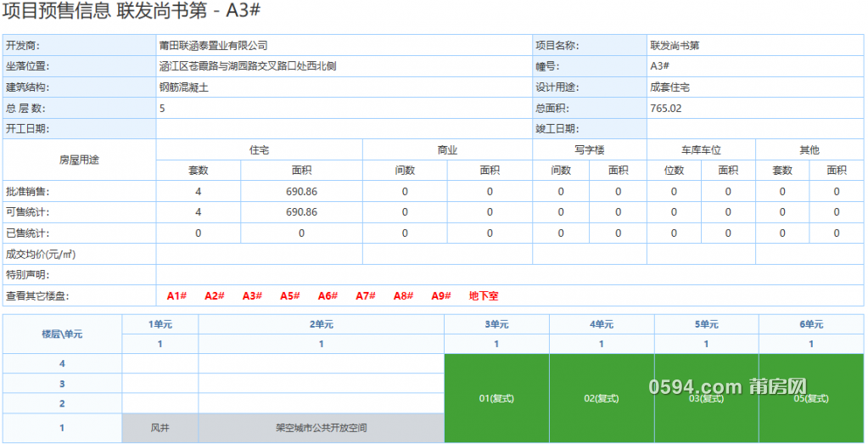Click total area value 765.02
The width and height of the screenshot is (868, 444).
[x=666, y=109]
